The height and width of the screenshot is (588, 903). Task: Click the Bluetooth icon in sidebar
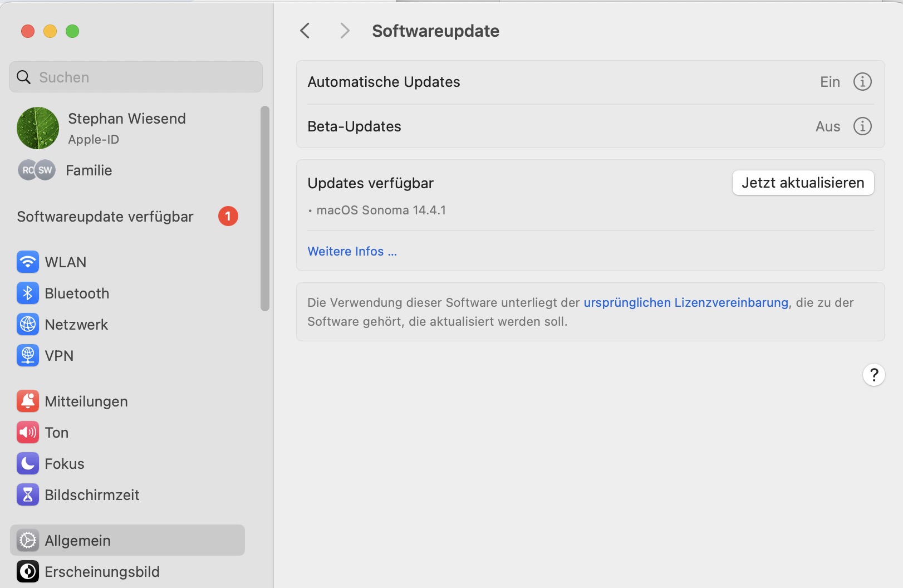[x=28, y=293]
